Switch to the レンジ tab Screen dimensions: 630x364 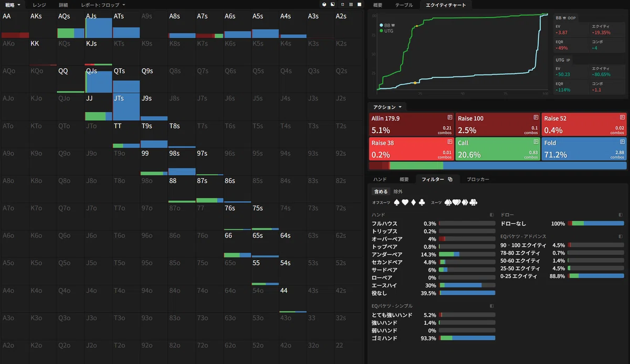[x=39, y=4]
